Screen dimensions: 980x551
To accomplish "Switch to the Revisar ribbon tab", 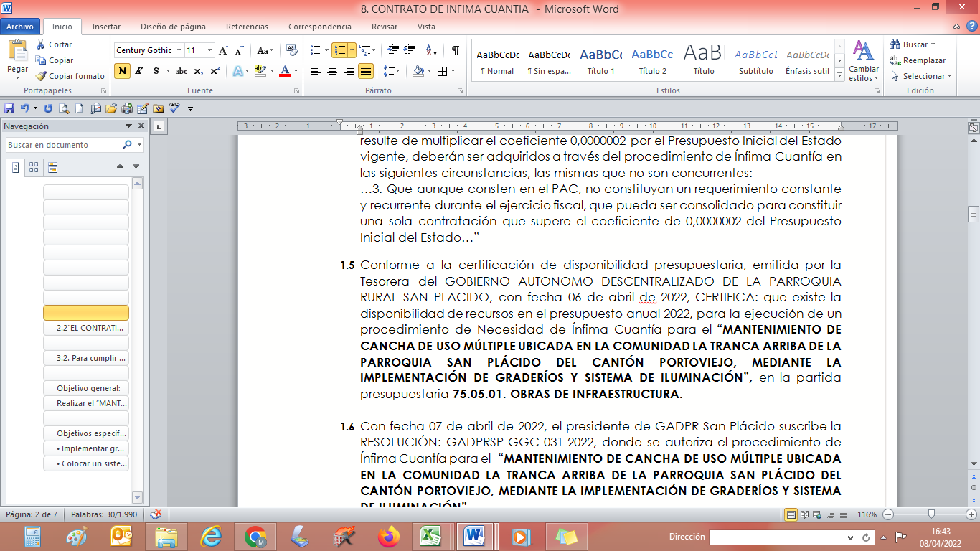I will pyautogui.click(x=385, y=27).
